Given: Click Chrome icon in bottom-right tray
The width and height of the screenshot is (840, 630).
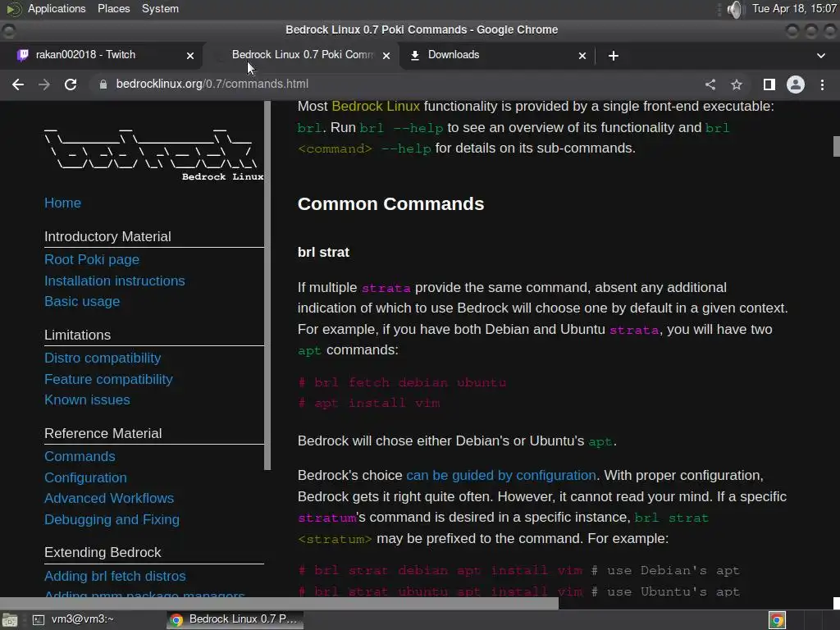Looking at the screenshot, I should coord(777,620).
